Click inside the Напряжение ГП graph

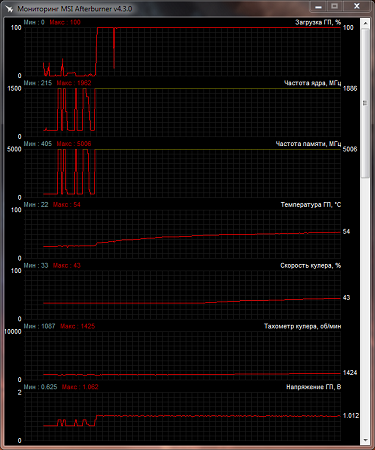pos(183,416)
